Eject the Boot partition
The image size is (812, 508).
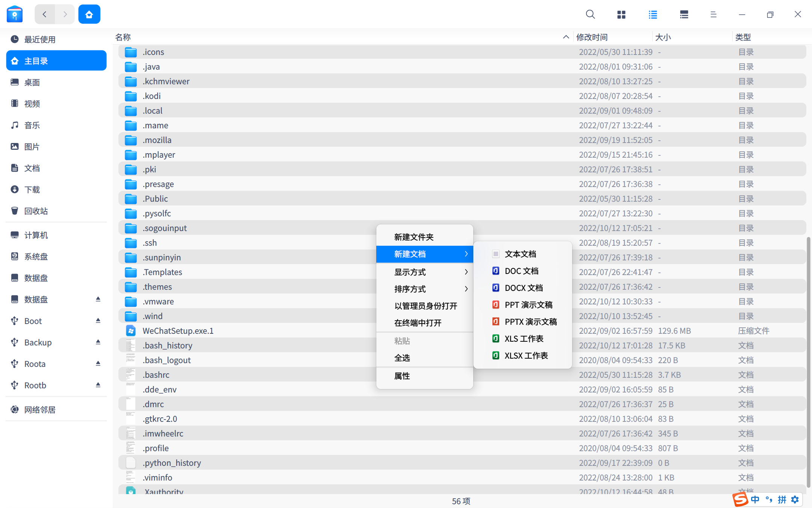[98, 321]
